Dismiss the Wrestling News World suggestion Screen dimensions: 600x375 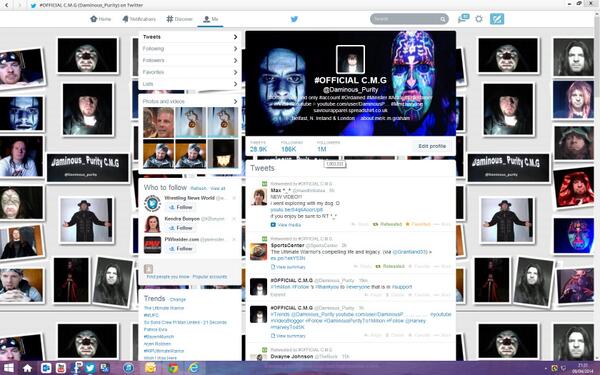coord(234,198)
